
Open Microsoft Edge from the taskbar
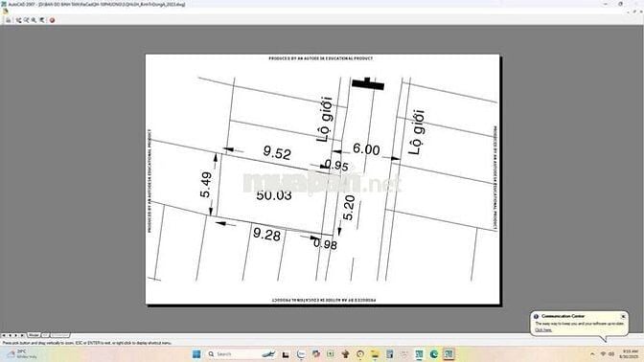point(434,353)
